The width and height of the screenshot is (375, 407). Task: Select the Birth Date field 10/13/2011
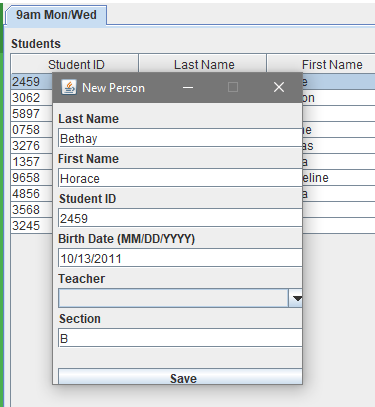(180, 258)
